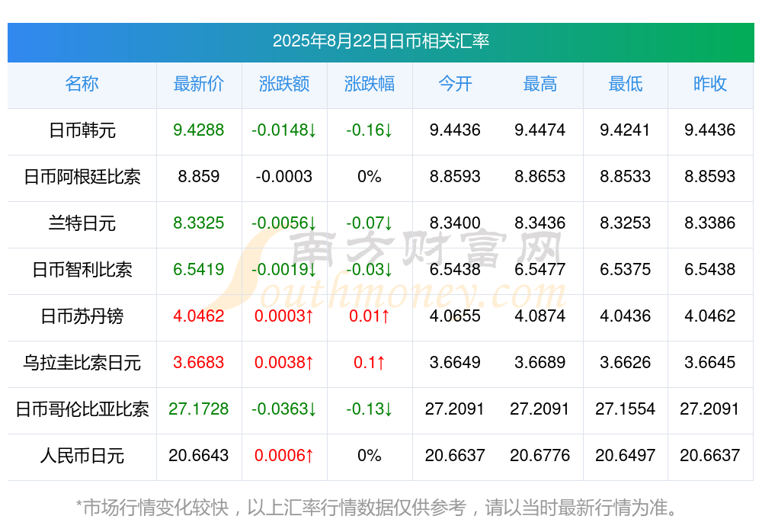This screenshot has height=532, width=762.
Task: Select high value 6.5477
Action: click(540, 269)
